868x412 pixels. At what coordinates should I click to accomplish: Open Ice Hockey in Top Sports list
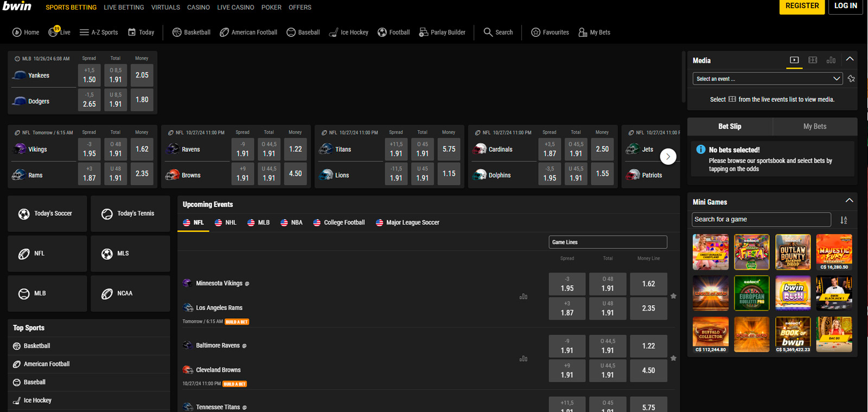89,401
